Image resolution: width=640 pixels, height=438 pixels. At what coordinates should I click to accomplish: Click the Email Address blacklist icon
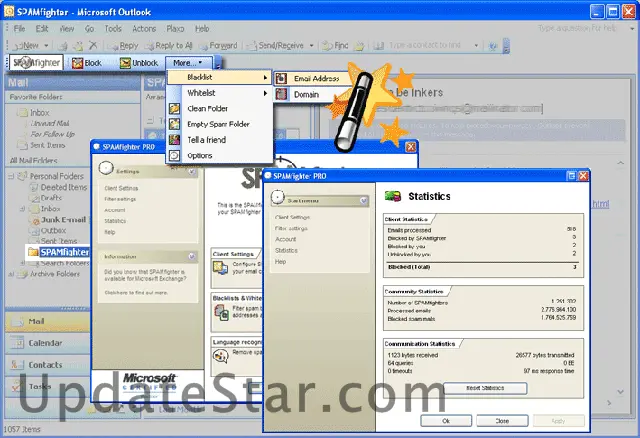point(281,78)
